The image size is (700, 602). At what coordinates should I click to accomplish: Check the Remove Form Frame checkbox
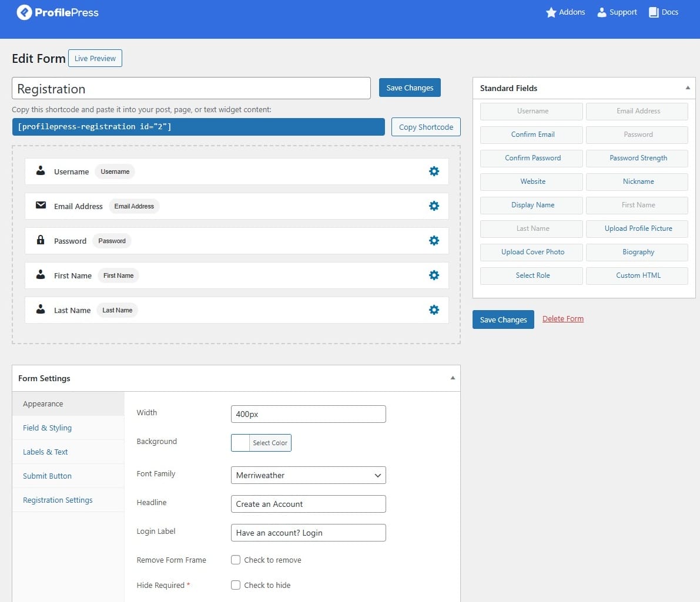pyautogui.click(x=236, y=560)
